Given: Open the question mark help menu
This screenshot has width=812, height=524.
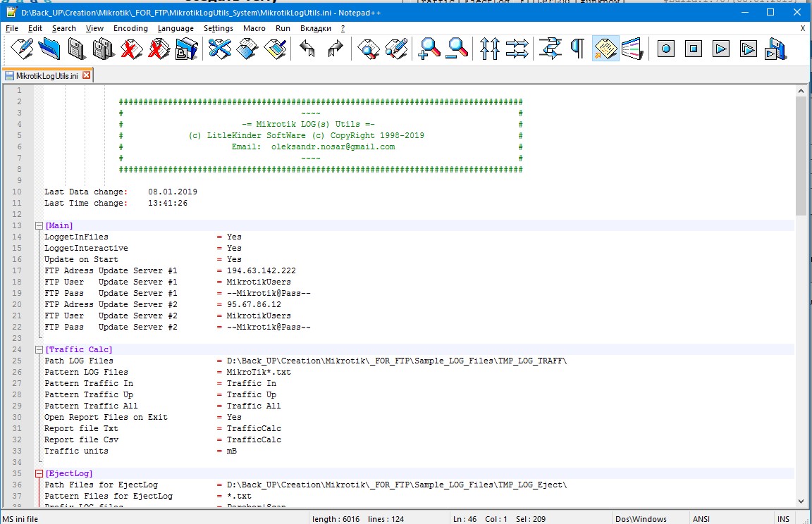Looking at the screenshot, I should [343, 28].
